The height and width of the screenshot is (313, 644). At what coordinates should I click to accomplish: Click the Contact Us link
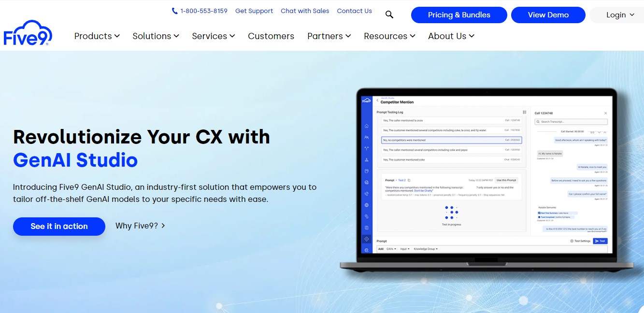(x=354, y=11)
